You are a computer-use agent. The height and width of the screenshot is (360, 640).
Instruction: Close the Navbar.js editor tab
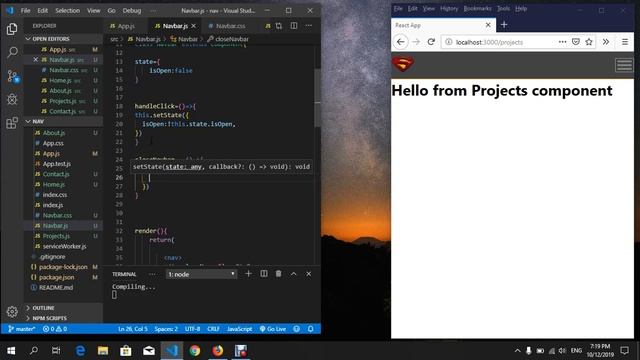[x=193, y=26]
